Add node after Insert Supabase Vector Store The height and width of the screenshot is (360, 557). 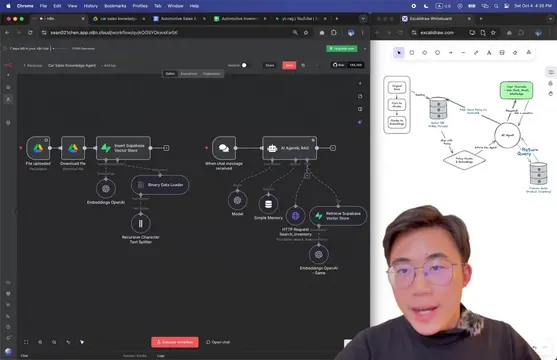(166, 148)
